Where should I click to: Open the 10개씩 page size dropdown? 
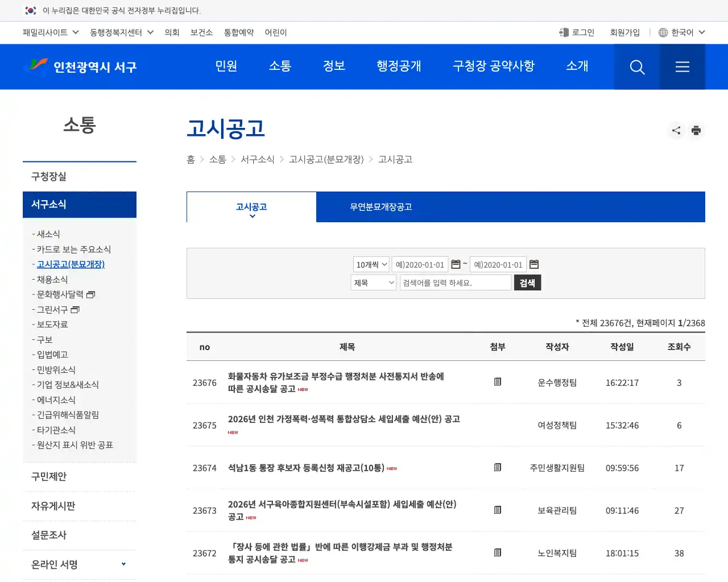coord(370,264)
